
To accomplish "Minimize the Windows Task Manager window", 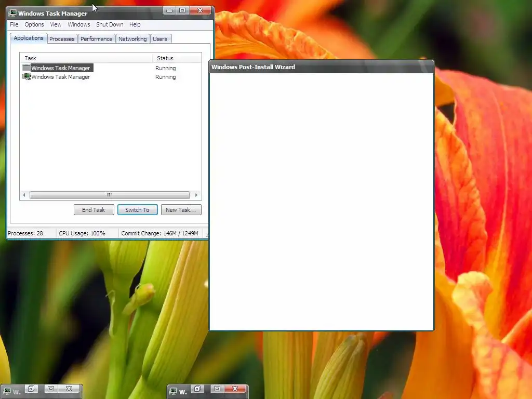I will coord(169,10).
